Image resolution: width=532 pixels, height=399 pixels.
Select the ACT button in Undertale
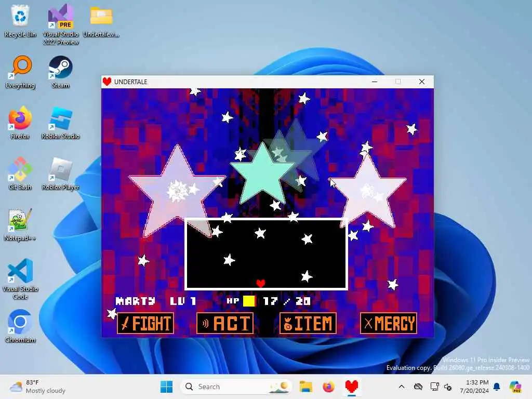[225, 323]
